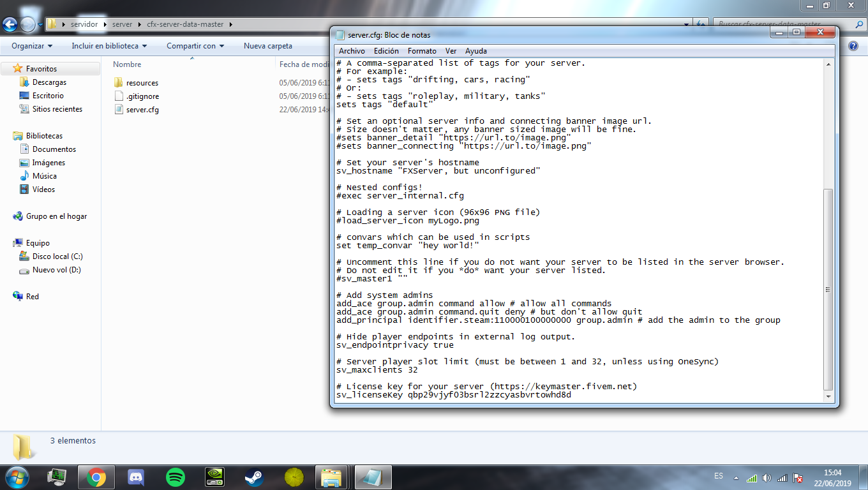Click the blue Help question mark in Explorer
The image size is (868, 490).
[x=853, y=45]
